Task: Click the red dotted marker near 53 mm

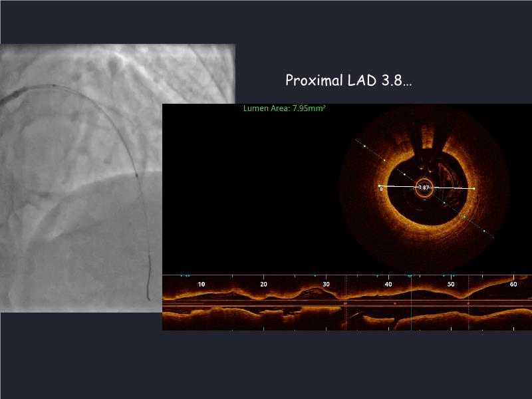Action: pos(468,303)
